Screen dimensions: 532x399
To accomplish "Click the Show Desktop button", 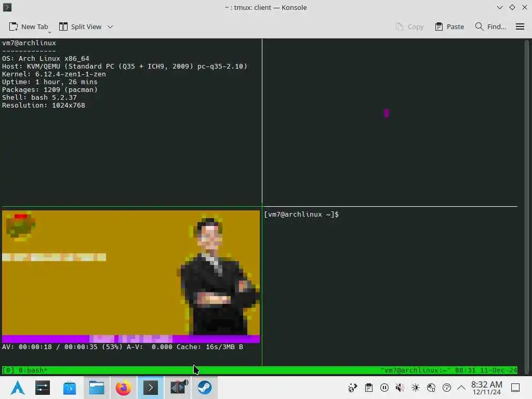I will tap(515, 388).
